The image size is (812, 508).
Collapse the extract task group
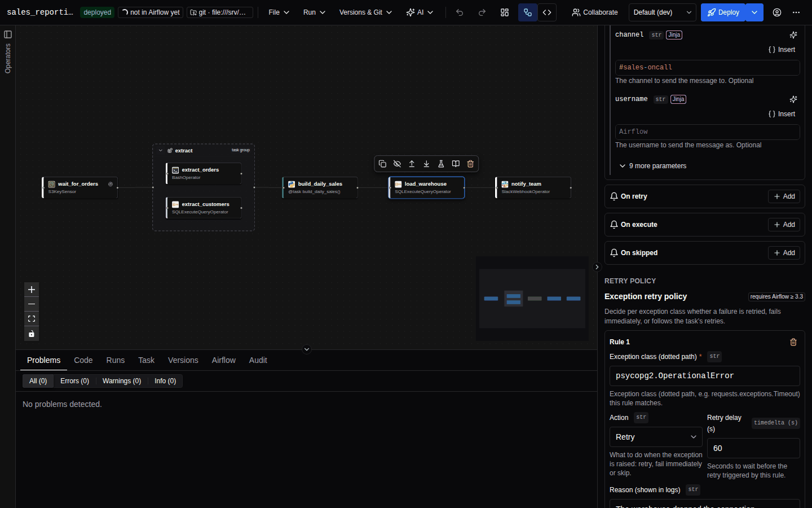click(x=161, y=151)
